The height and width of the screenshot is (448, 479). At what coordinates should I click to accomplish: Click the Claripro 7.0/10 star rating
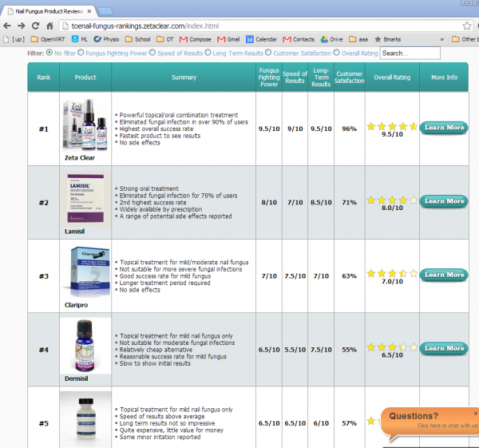click(x=392, y=273)
